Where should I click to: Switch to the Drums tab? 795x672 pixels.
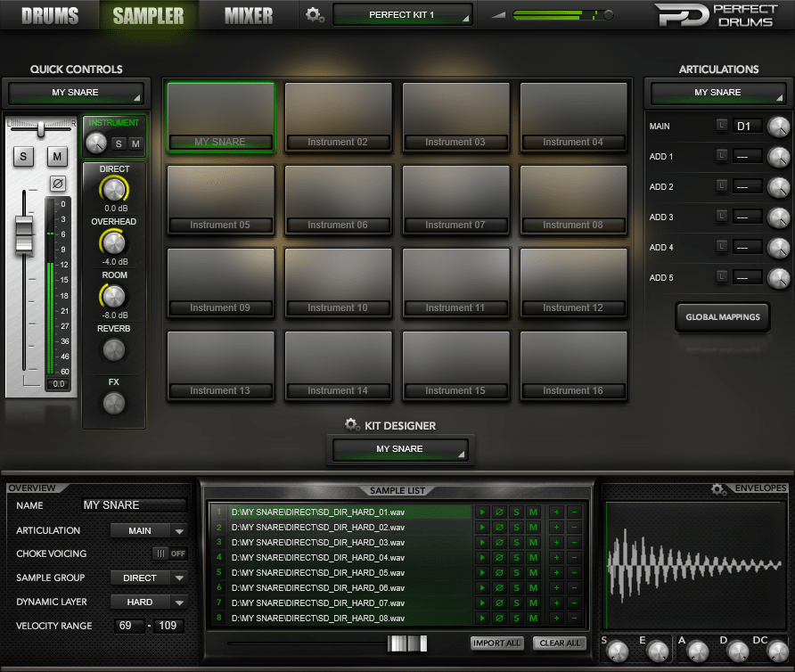click(x=49, y=14)
